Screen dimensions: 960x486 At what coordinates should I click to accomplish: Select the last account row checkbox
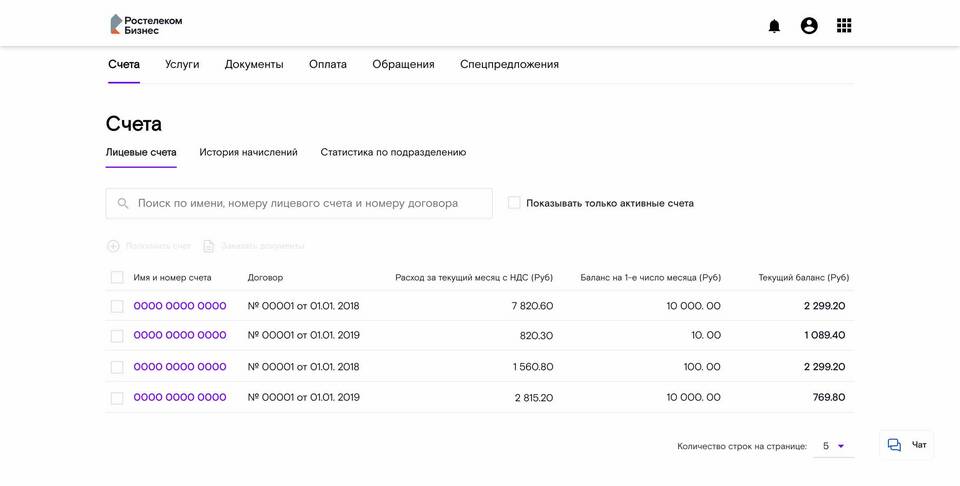pyautogui.click(x=117, y=398)
